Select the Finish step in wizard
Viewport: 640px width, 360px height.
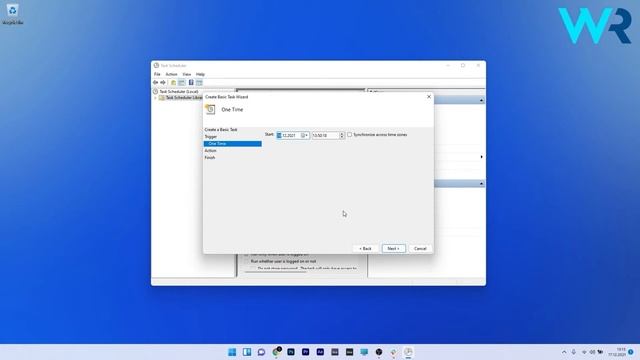click(x=210, y=158)
